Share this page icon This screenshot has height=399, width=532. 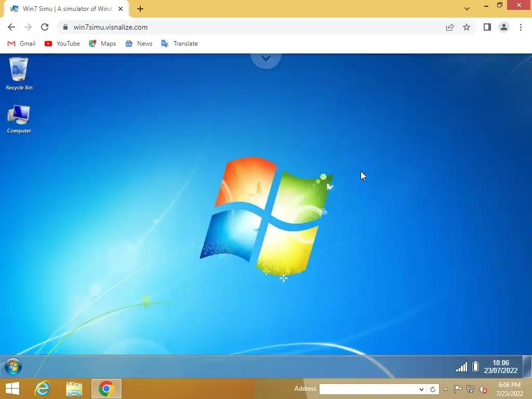450,27
